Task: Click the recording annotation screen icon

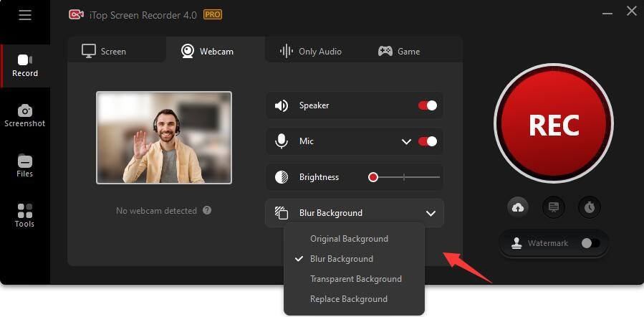Action: [x=554, y=207]
